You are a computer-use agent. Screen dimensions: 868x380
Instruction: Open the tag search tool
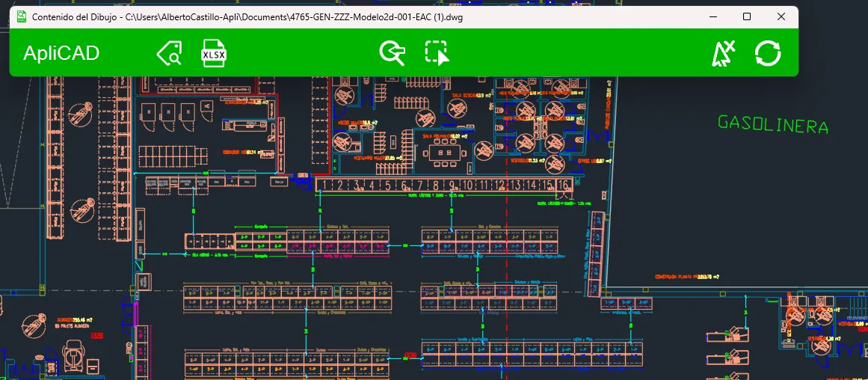(x=169, y=54)
